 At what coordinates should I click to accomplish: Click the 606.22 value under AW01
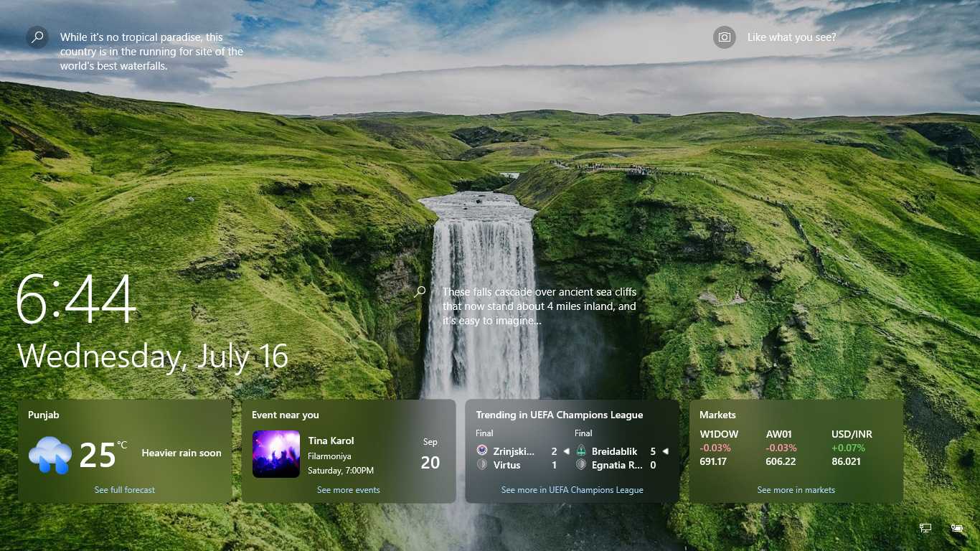[x=781, y=461]
